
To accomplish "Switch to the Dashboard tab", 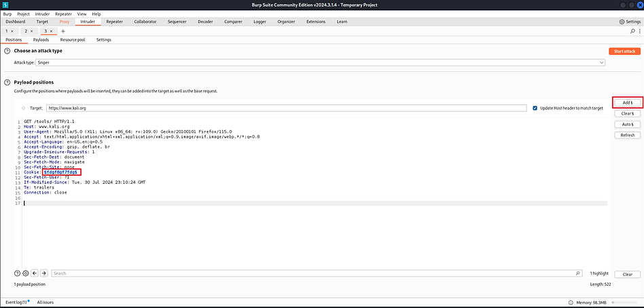I will pyautogui.click(x=15, y=22).
